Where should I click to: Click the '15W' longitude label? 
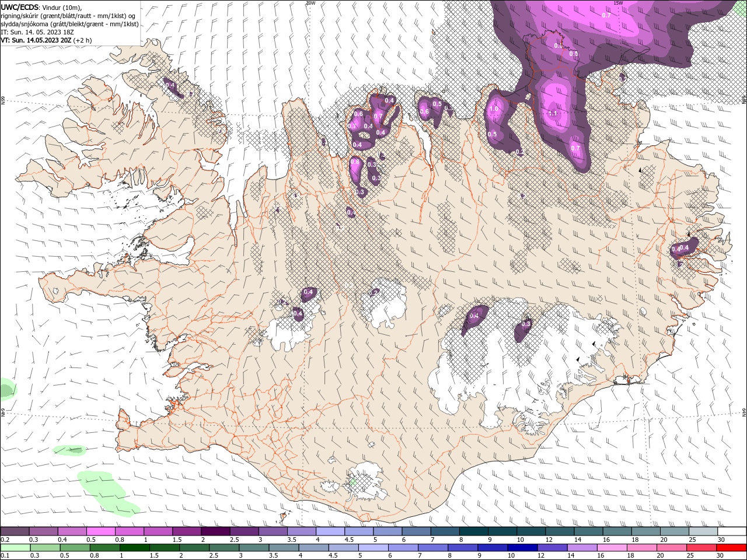[618, 3]
